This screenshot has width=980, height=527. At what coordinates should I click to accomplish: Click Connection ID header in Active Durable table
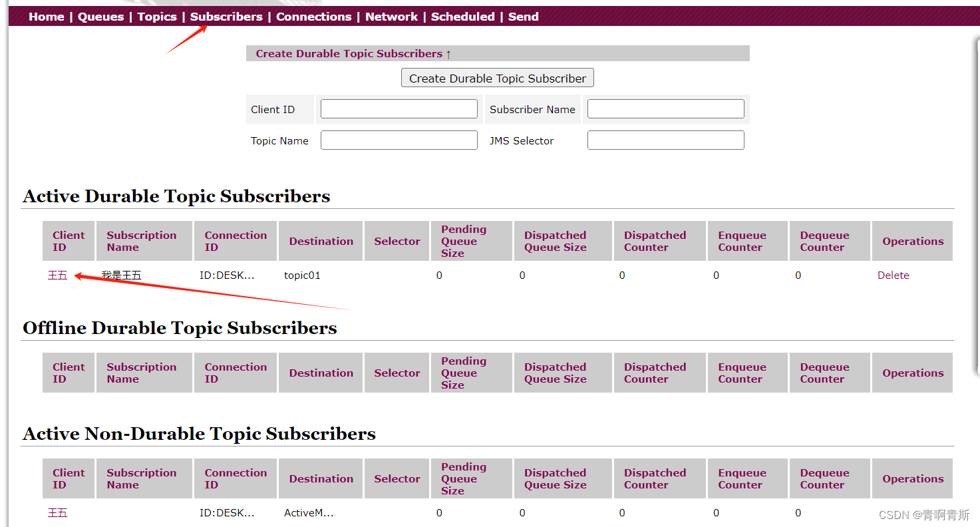[x=236, y=241]
